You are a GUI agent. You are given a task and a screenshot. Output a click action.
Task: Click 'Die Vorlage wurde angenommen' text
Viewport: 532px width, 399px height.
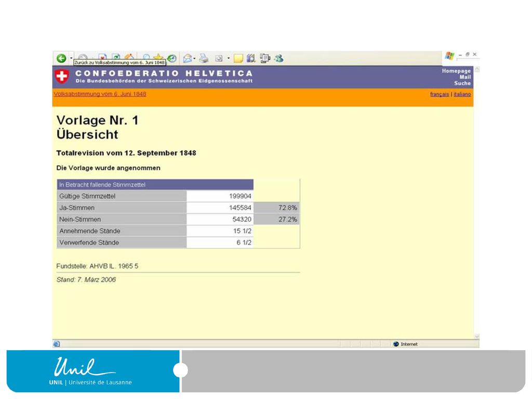tap(108, 168)
